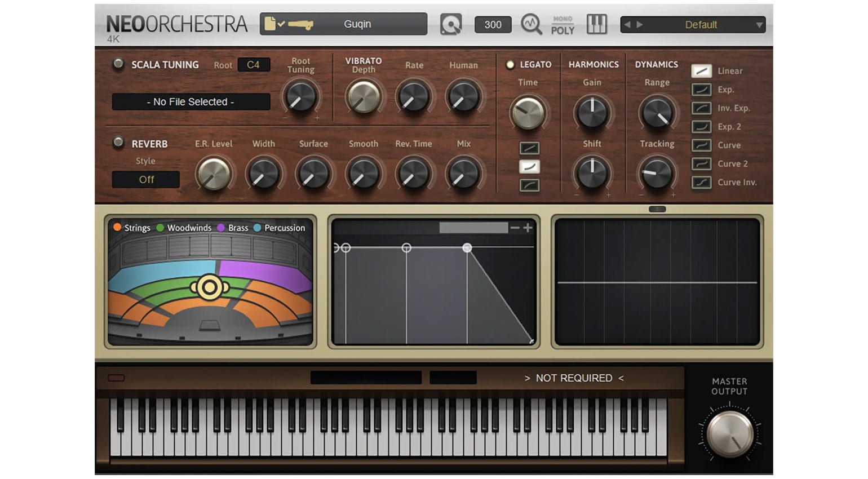This screenshot has height=479, width=868.
Task: Open the preset file browser icon
Action: [x=274, y=24]
